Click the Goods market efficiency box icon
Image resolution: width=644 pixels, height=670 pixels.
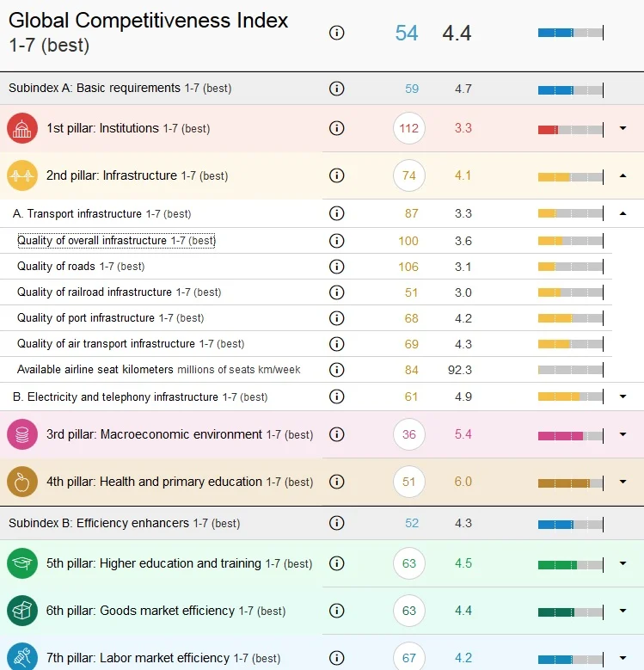(x=22, y=611)
